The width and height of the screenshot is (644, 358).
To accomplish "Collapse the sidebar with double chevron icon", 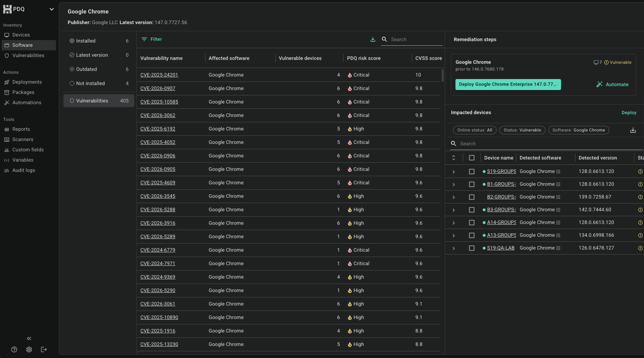I will click(29, 339).
